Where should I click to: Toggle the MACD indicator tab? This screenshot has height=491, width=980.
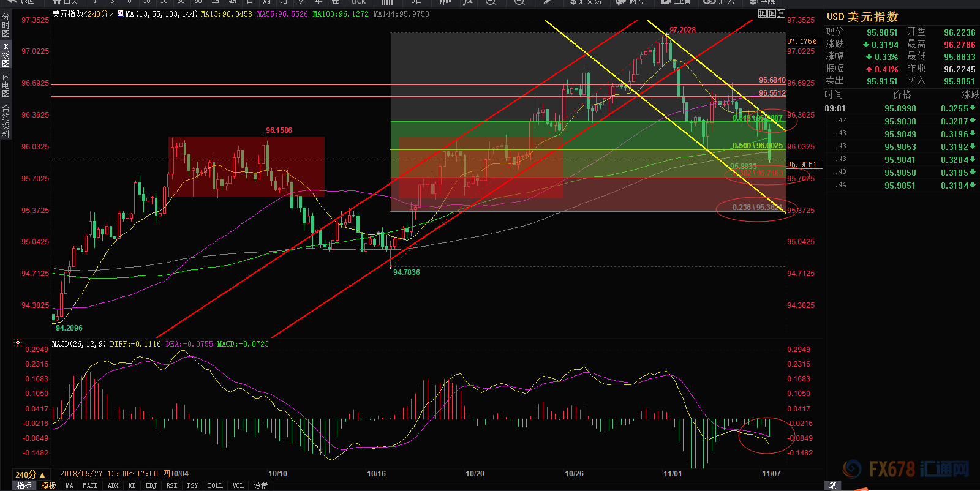point(90,485)
